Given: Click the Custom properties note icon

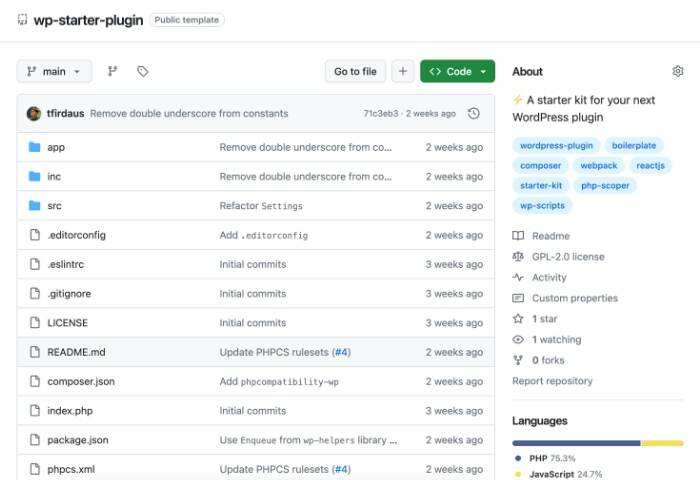Looking at the screenshot, I should coord(518,298).
